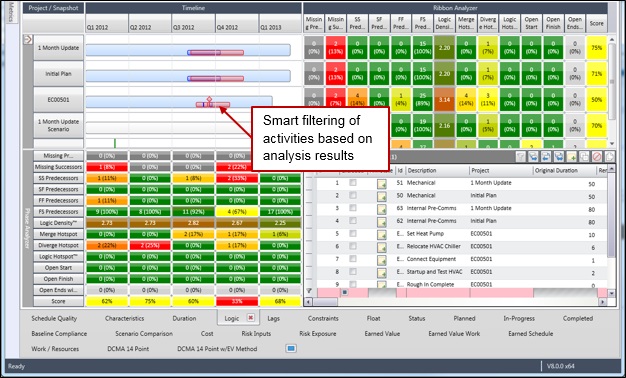This screenshot has width=626, height=378.
Task: Close the Logic tab with red X
Action: click(251, 318)
